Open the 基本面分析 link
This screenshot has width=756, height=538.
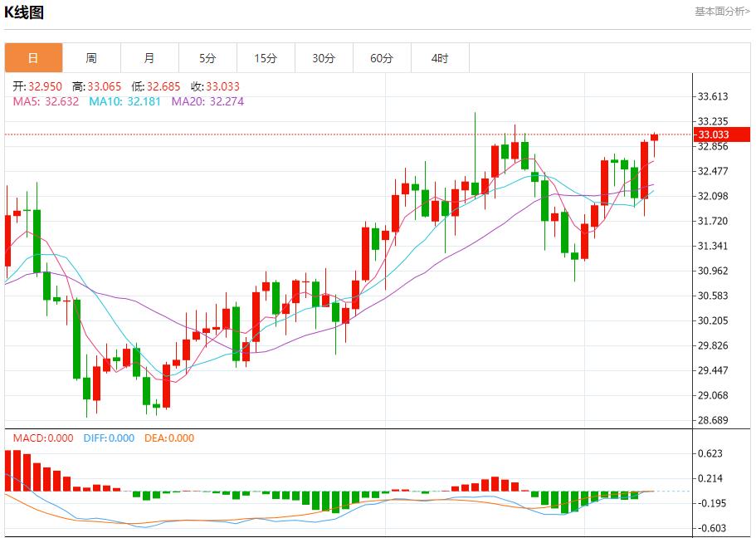[721, 12]
